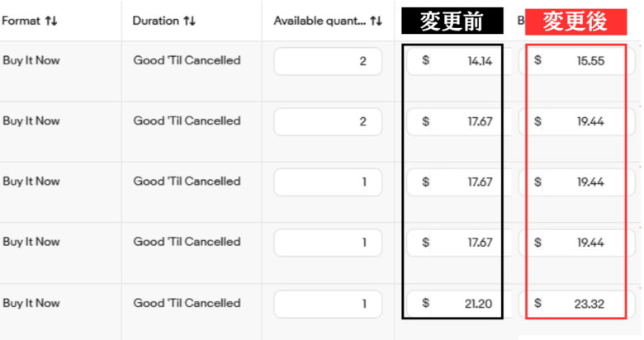Edit the quantity field in the last row
The height and width of the screenshot is (340, 644).
click(328, 304)
